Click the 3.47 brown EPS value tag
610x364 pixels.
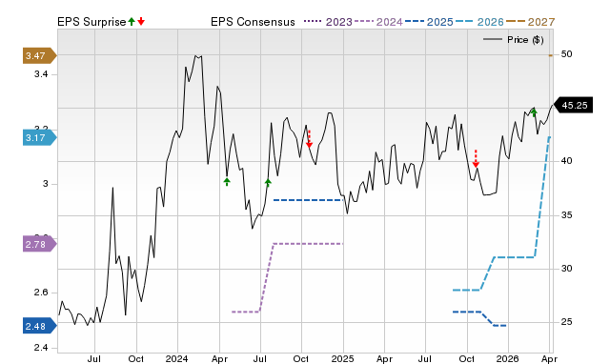[40, 55]
